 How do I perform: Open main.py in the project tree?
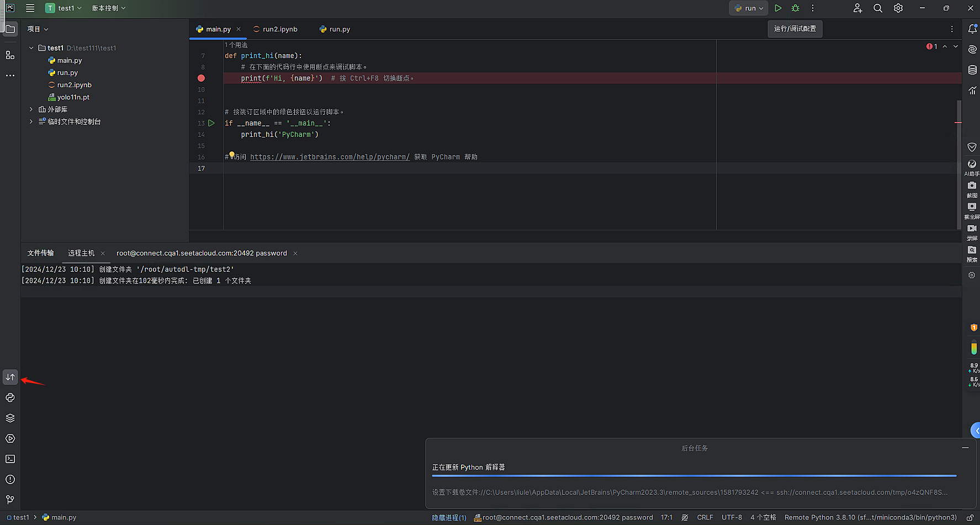coord(65,61)
